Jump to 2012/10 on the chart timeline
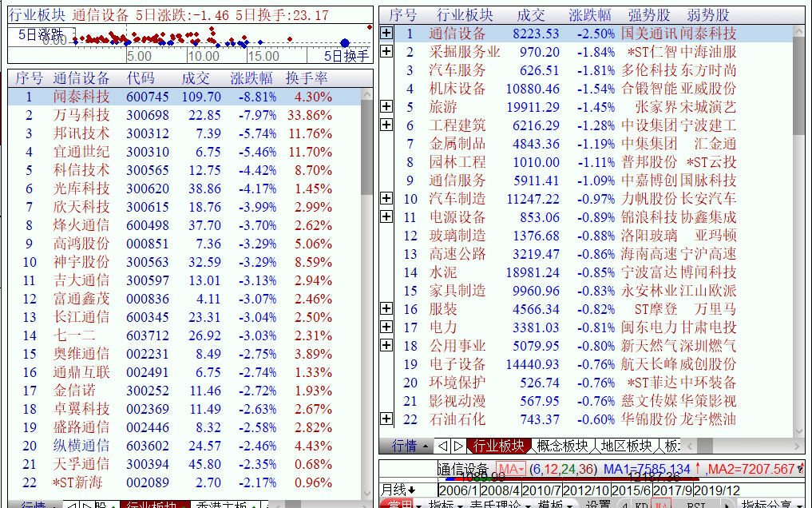Screen dimensions: 812x508 click(x=587, y=490)
